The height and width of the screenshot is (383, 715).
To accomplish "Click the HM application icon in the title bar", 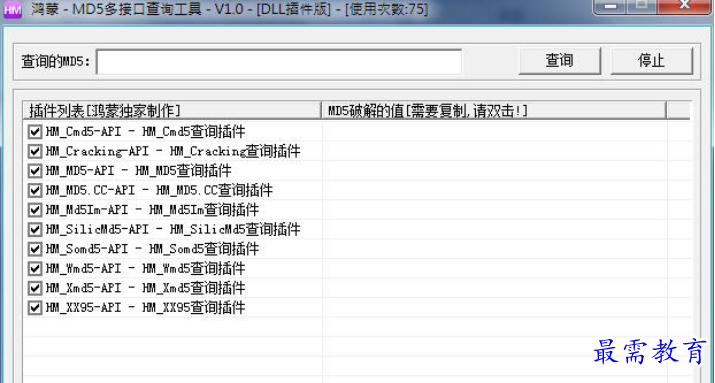I will [x=12, y=9].
